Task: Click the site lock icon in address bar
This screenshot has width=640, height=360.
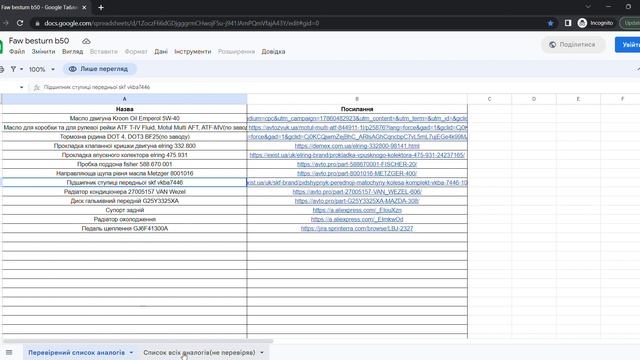Action: [x=37, y=23]
